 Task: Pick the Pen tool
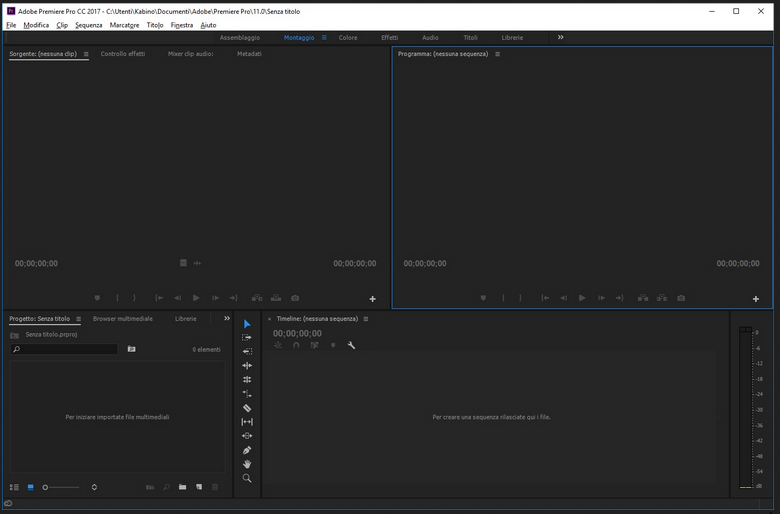pos(247,450)
